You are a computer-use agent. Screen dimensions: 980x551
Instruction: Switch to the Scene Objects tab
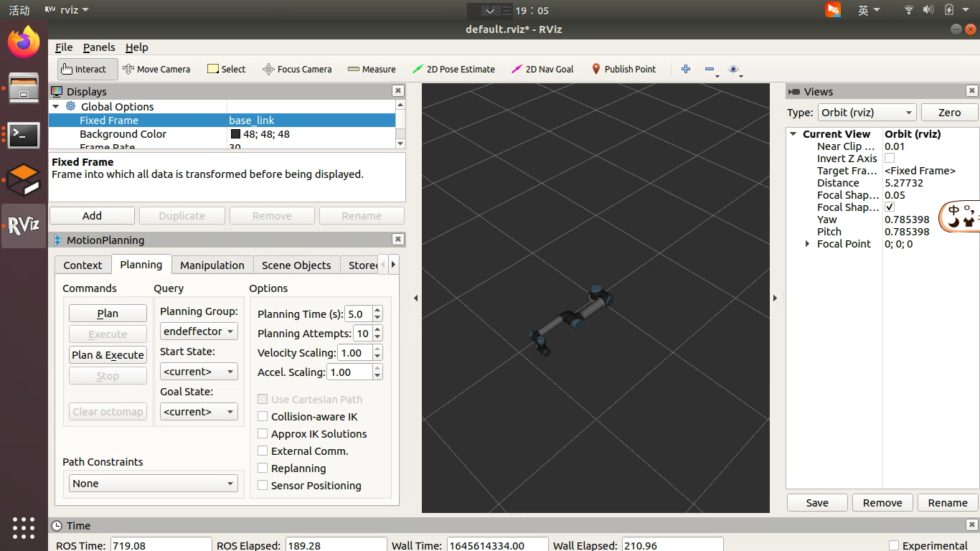(296, 265)
